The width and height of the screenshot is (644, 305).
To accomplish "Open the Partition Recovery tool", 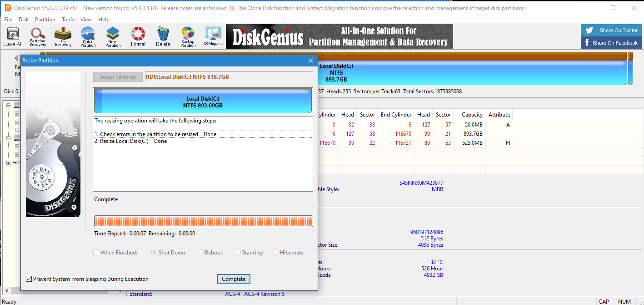I will pos(38,36).
